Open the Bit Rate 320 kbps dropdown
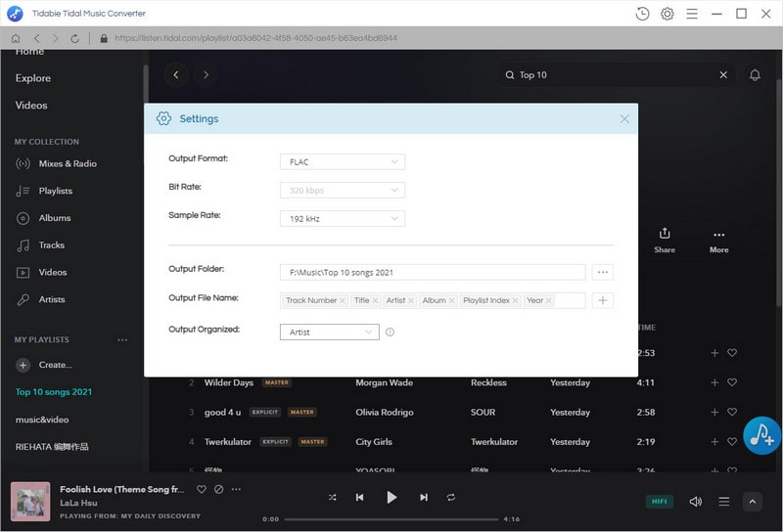This screenshot has height=532, width=783. tap(343, 190)
